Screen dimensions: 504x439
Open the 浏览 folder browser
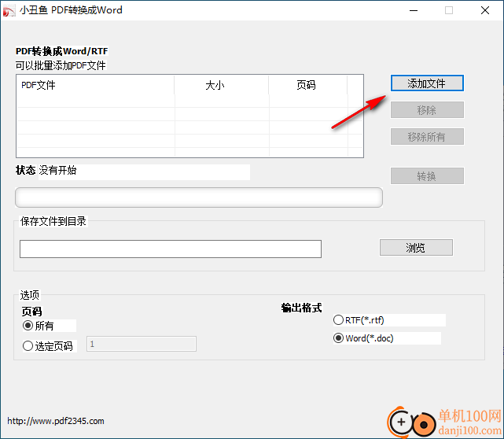tap(416, 247)
